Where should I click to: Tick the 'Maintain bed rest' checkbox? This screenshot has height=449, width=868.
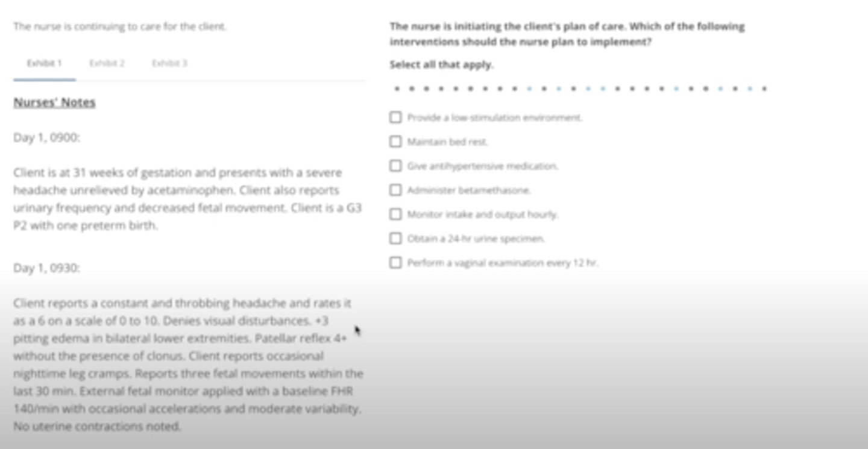tap(395, 142)
